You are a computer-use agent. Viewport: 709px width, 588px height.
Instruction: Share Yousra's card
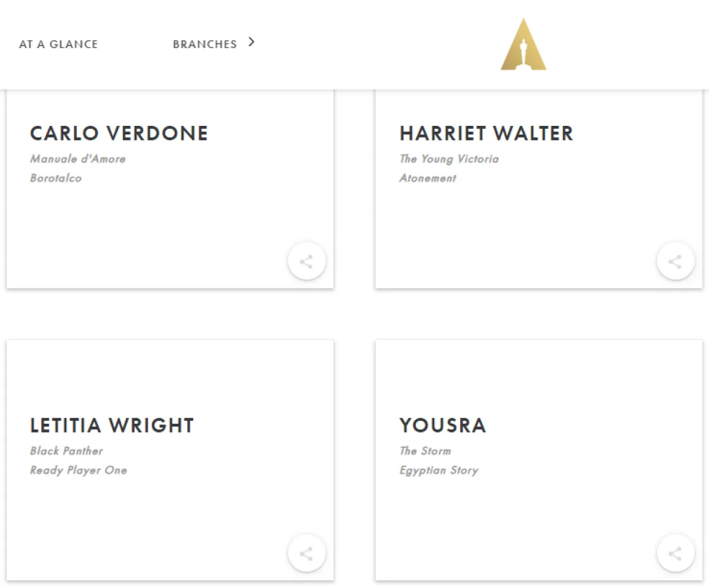pos(675,553)
